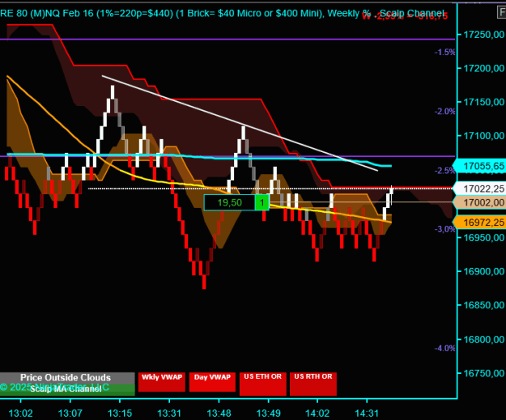Viewport: 506px width, 420px height.
Task: Click the 17200,00 price axis label
Action: pyautogui.click(x=483, y=69)
